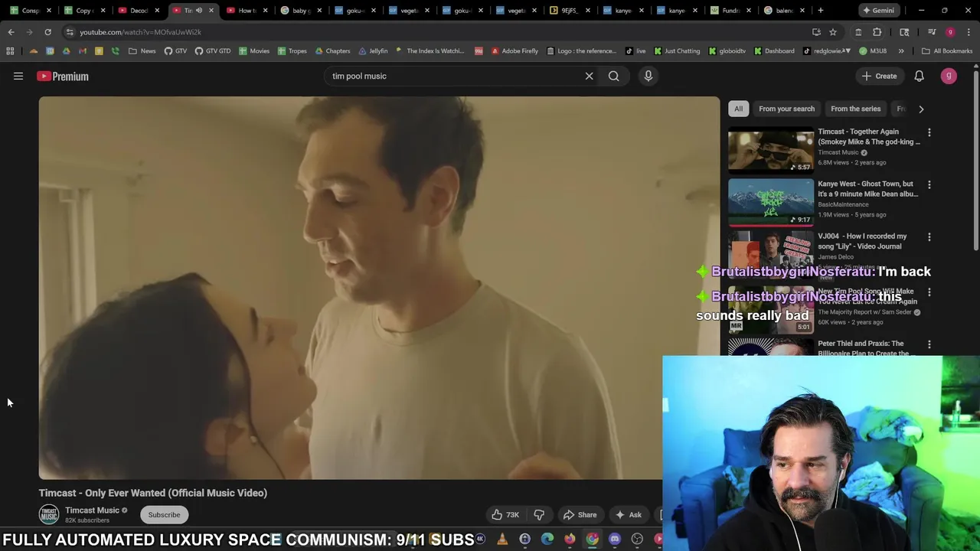
Task: Open Firefox from taskbar
Action: click(570, 540)
